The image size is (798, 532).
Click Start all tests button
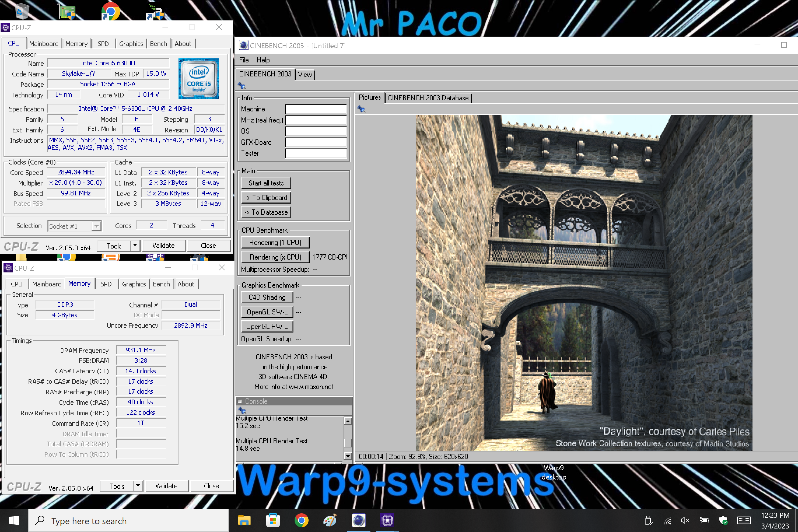pos(266,183)
